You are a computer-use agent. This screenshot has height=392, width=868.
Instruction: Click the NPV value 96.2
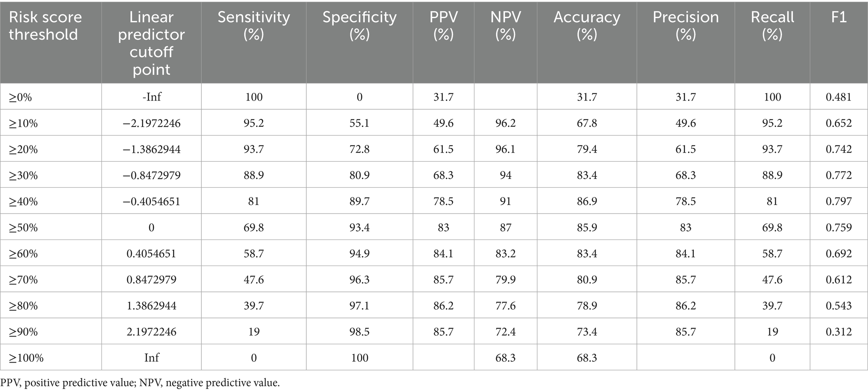505,123
